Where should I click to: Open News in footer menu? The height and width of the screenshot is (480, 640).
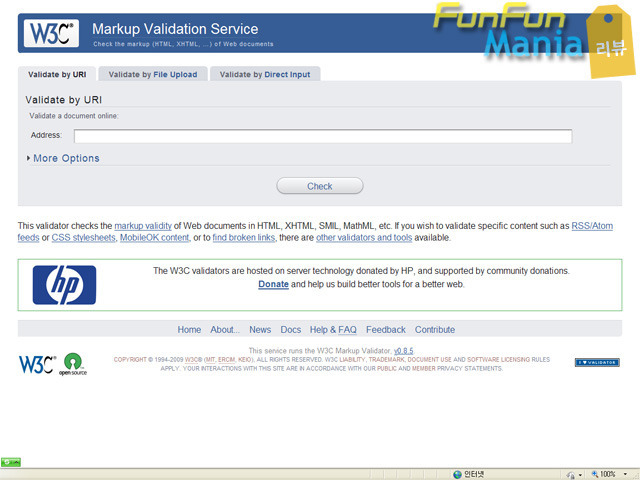click(x=260, y=329)
